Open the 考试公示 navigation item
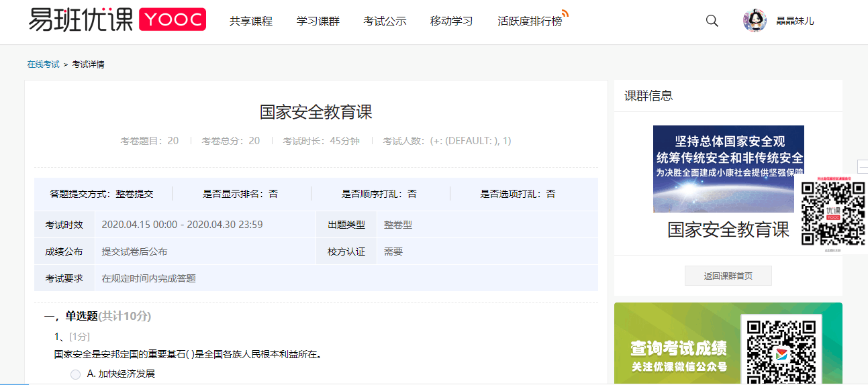This screenshot has height=385, width=868. [x=385, y=21]
